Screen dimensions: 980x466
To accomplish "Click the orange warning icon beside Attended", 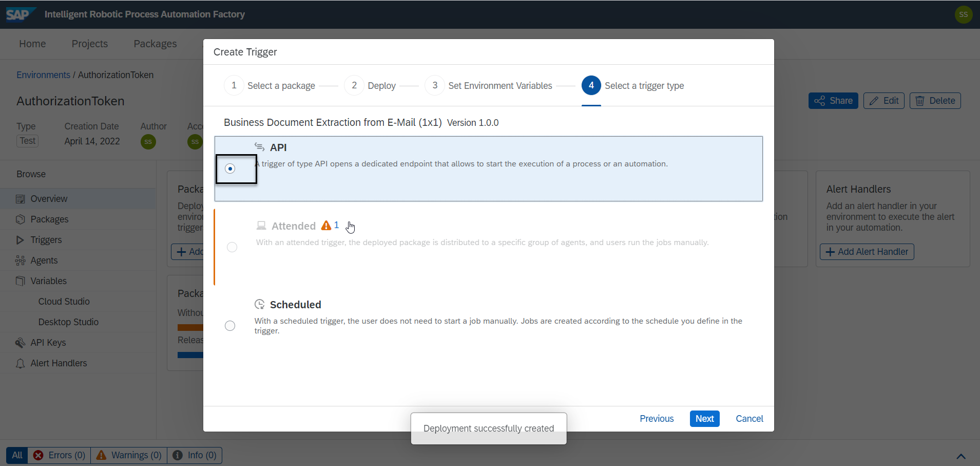I will tap(326, 225).
